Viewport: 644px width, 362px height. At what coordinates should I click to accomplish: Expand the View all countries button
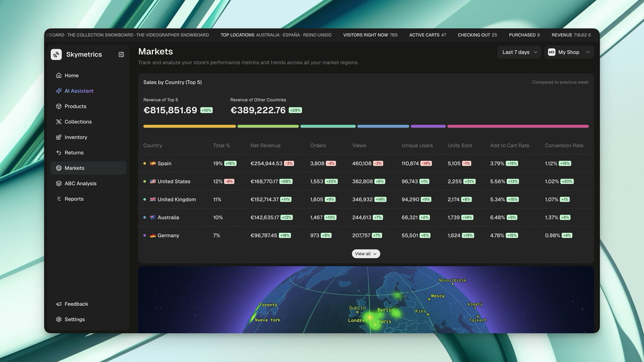click(366, 254)
